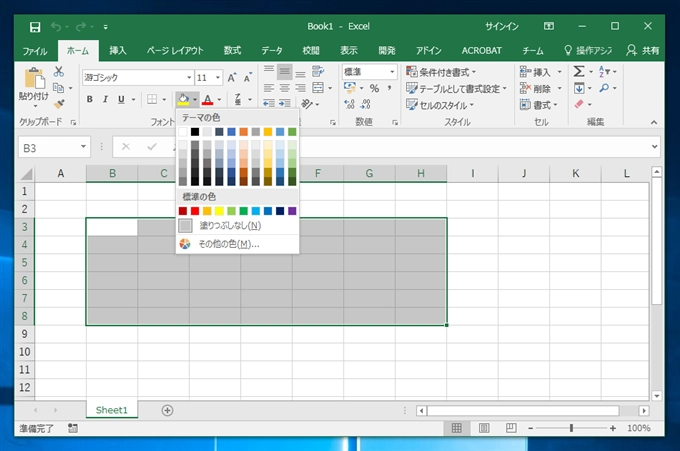Click the Fill down arrow icon
This screenshot has width=680, height=451.
[579, 88]
